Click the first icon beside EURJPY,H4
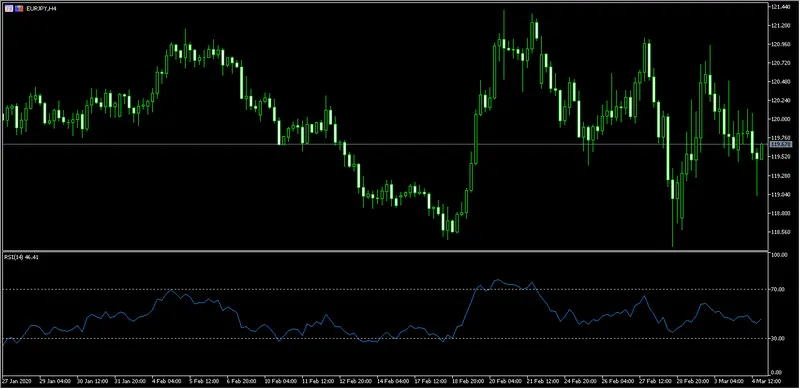This screenshot has height=389, width=800. coord(9,9)
